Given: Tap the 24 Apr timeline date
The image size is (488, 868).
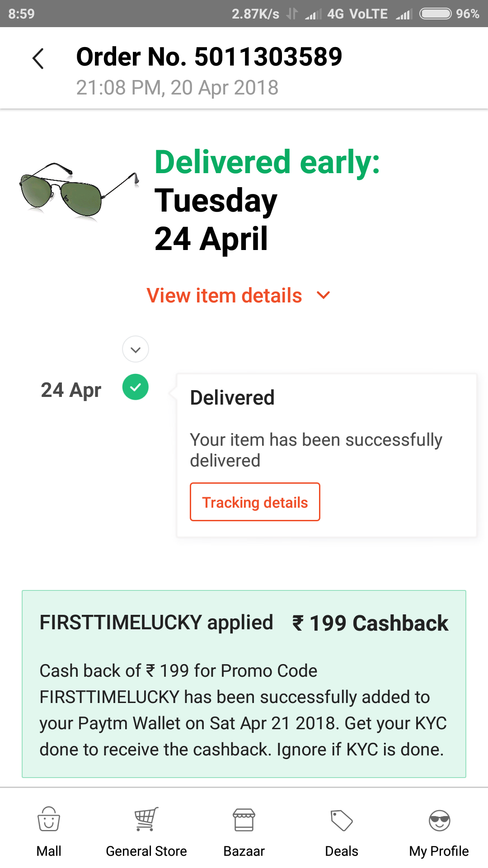Looking at the screenshot, I should click(x=71, y=390).
